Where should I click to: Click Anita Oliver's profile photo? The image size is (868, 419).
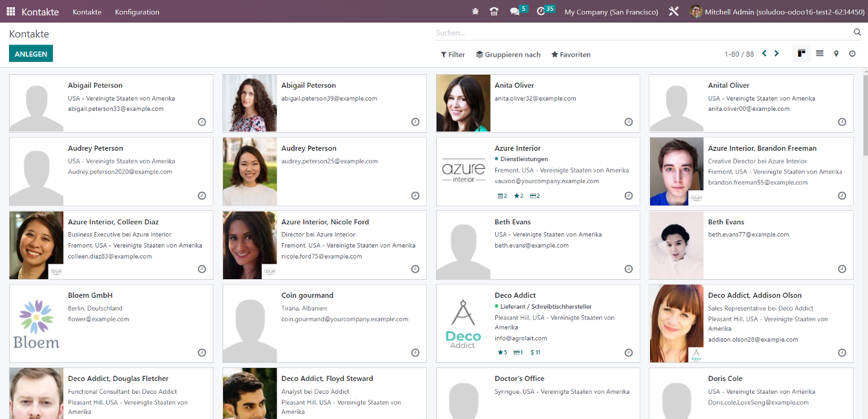(464, 103)
